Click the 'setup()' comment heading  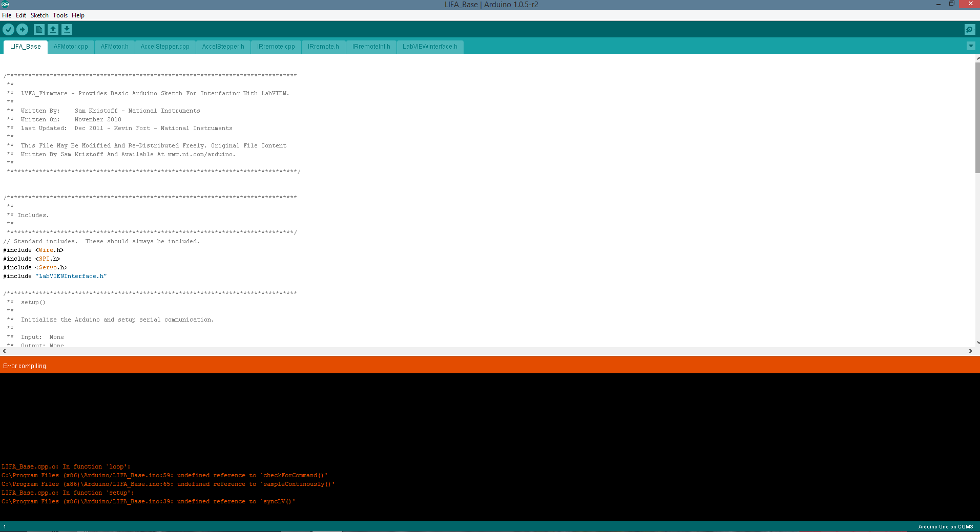33,303
